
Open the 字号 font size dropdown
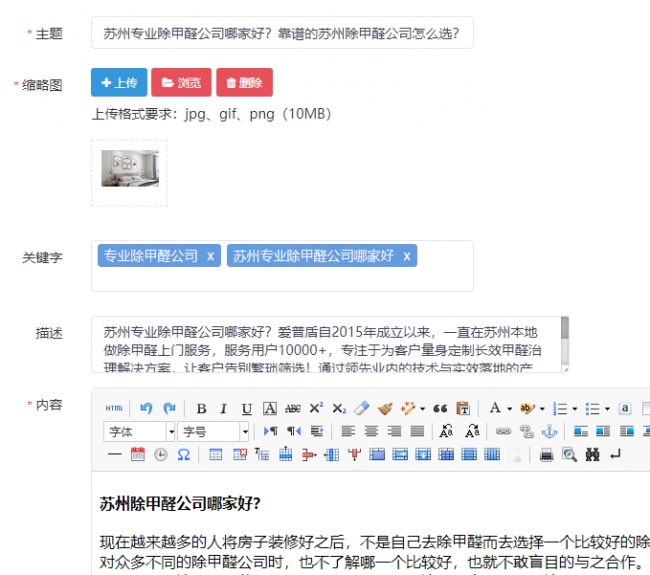tap(213, 432)
